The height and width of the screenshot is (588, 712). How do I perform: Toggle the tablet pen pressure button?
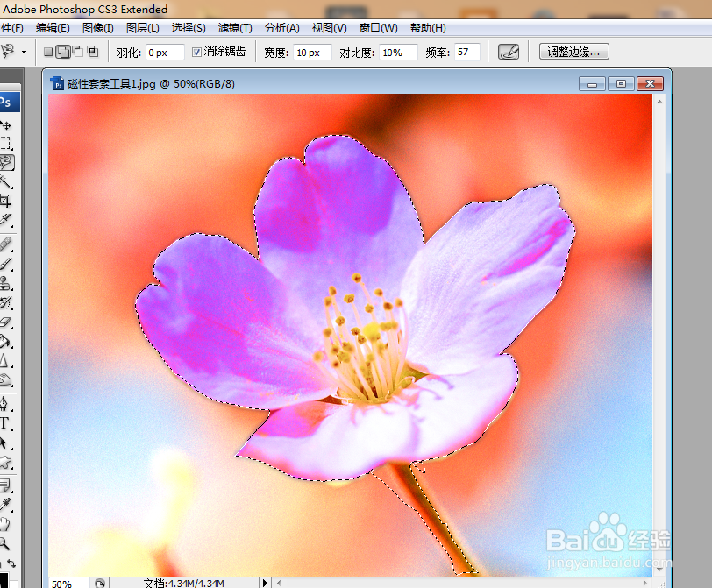pyautogui.click(x=509, y=52)
